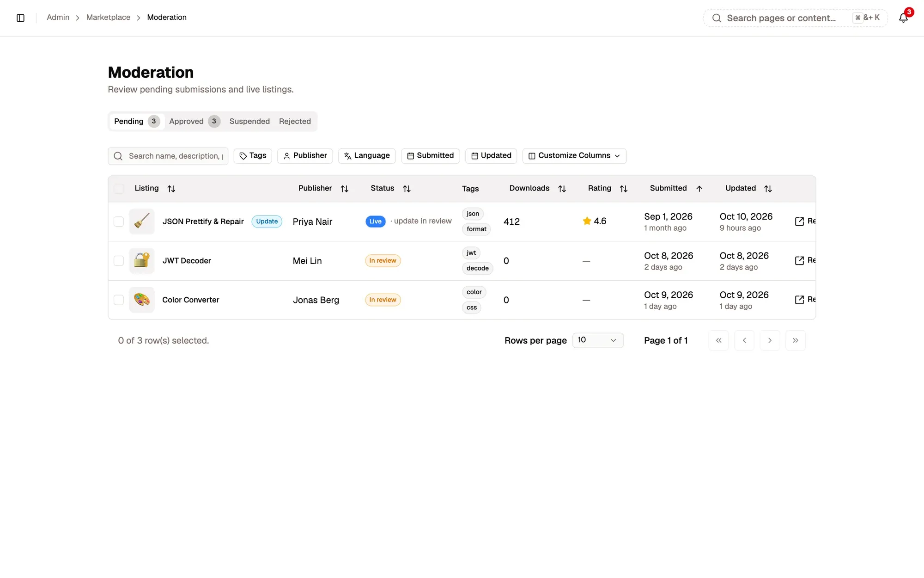The height and width of the screenshot is (578, 924).
Task: Click JSON Prettify & Repair broom thumbnail
Action: click(142, 221)
